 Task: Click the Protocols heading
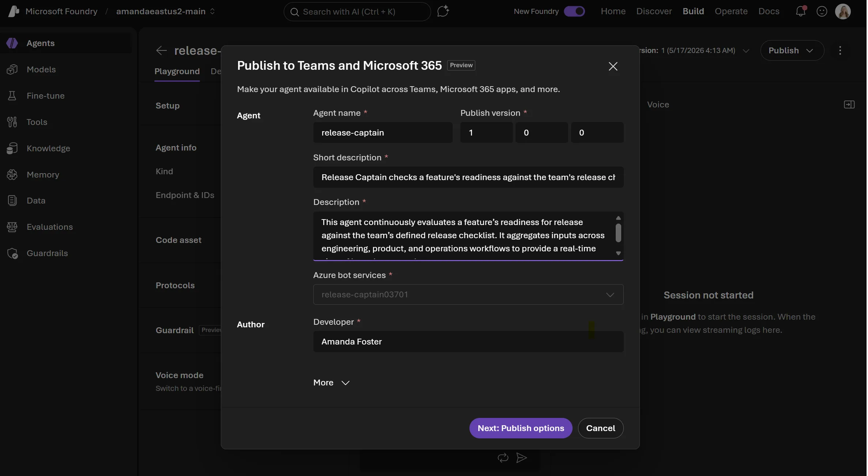click(x=175, y=285)
